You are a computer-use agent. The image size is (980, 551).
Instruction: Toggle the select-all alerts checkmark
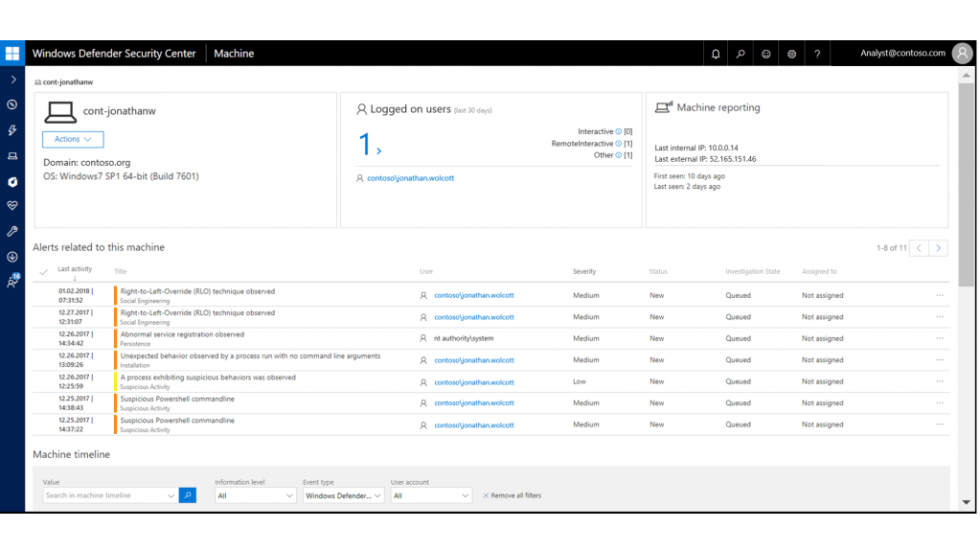point(43,273)
